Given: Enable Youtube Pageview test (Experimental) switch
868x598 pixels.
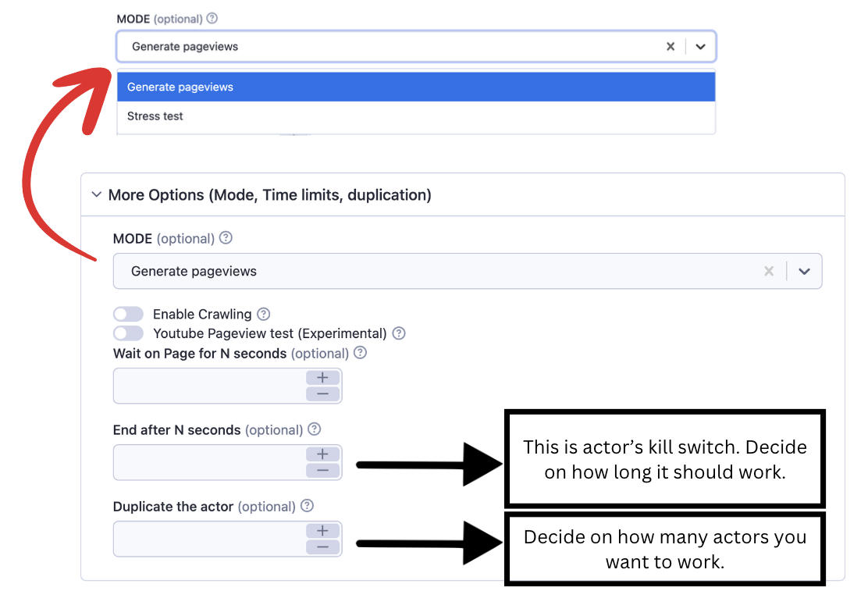Looking at the screenshot, I should coord(129,333).
